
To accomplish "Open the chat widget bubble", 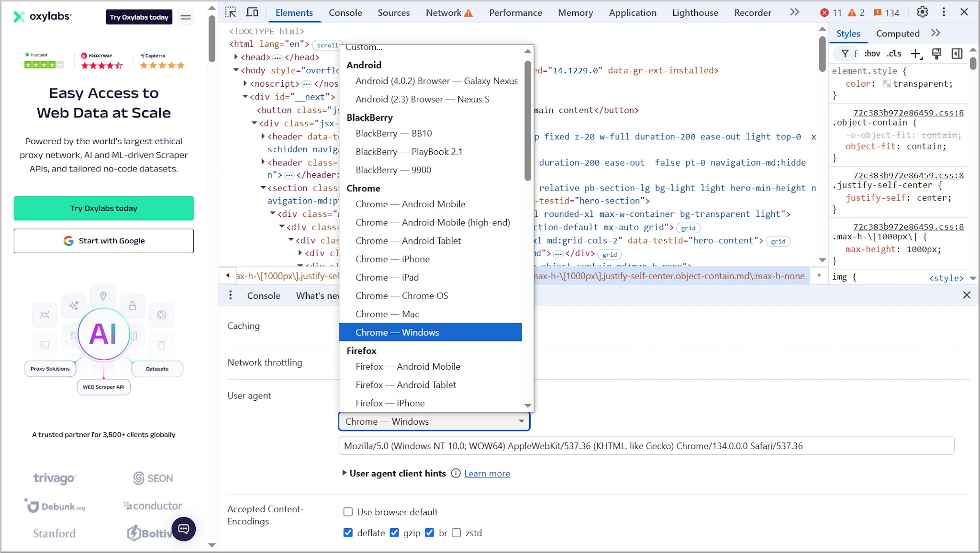I will coord(184,529).
